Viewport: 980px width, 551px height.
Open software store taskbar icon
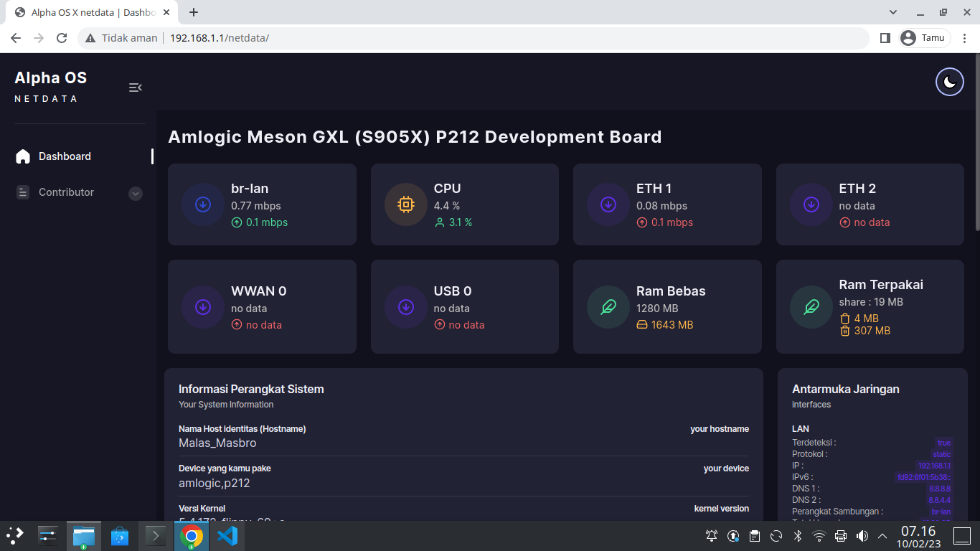(120, 535)
